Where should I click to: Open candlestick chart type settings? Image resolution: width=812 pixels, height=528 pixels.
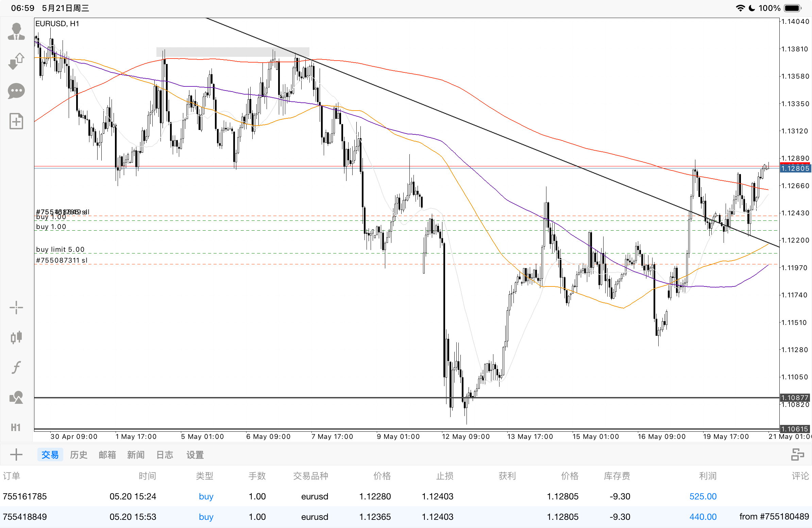[16, 337]
